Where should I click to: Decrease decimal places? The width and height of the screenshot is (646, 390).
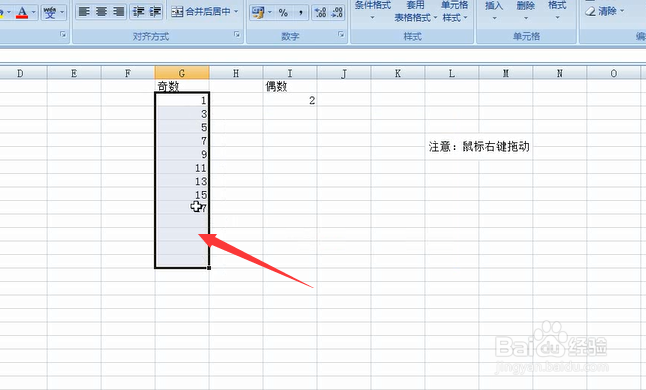[337, 12]
